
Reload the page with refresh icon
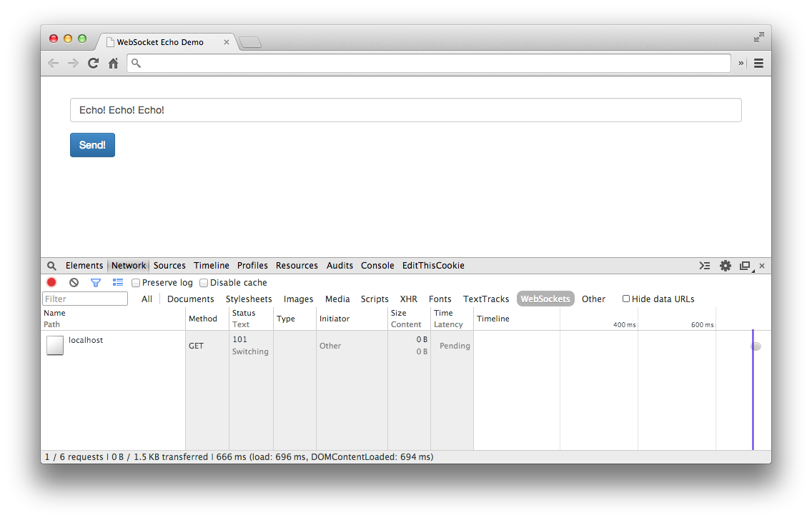[93, 63]
